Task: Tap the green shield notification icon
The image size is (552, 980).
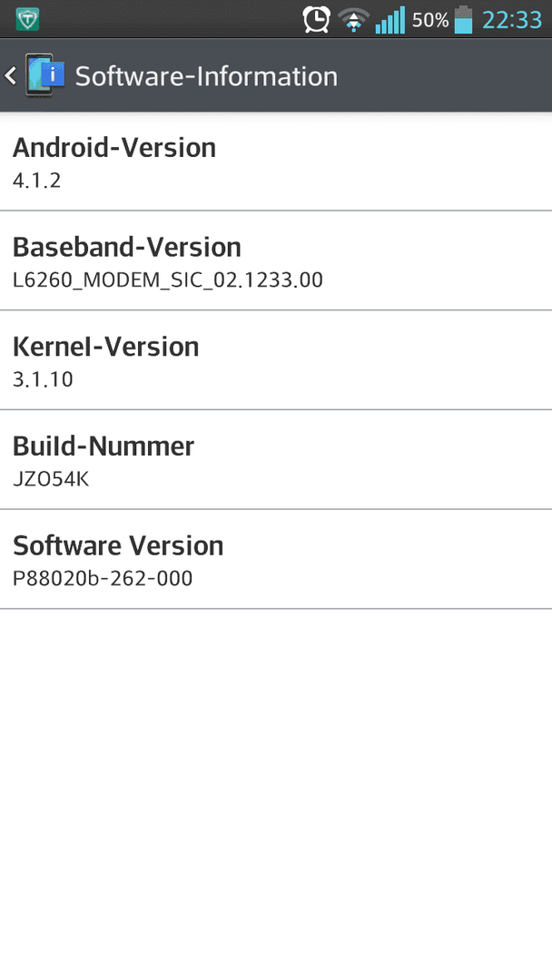Action: (x=27, y=19)
